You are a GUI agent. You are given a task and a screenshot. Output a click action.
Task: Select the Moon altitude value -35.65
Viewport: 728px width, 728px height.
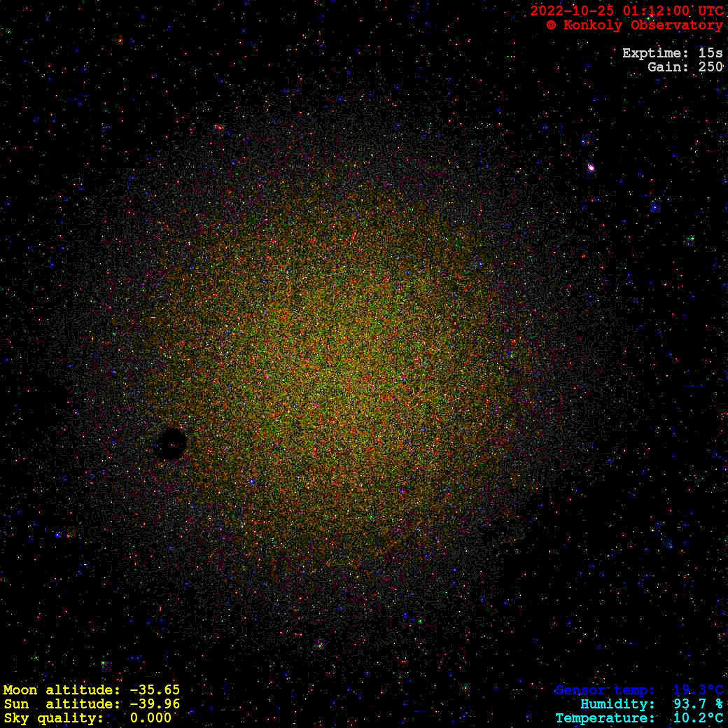click(155, 690)
